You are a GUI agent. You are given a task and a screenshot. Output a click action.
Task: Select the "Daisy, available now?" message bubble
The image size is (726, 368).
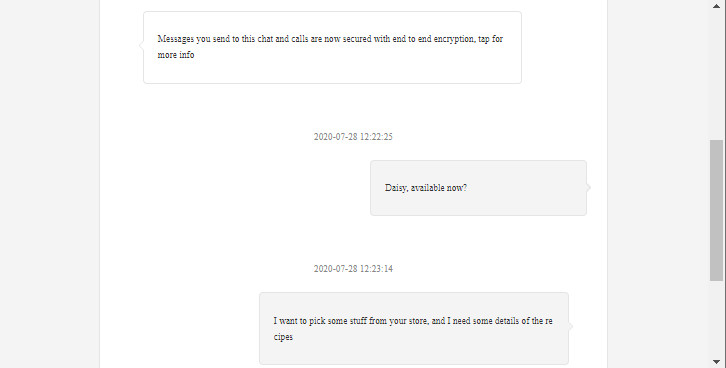[478, 188]
